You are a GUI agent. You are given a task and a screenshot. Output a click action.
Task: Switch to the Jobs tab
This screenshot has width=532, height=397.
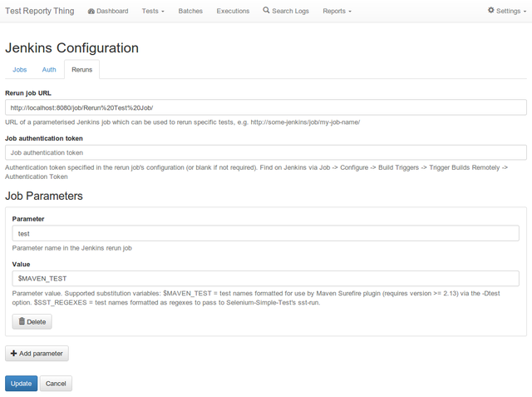point(19,70)
